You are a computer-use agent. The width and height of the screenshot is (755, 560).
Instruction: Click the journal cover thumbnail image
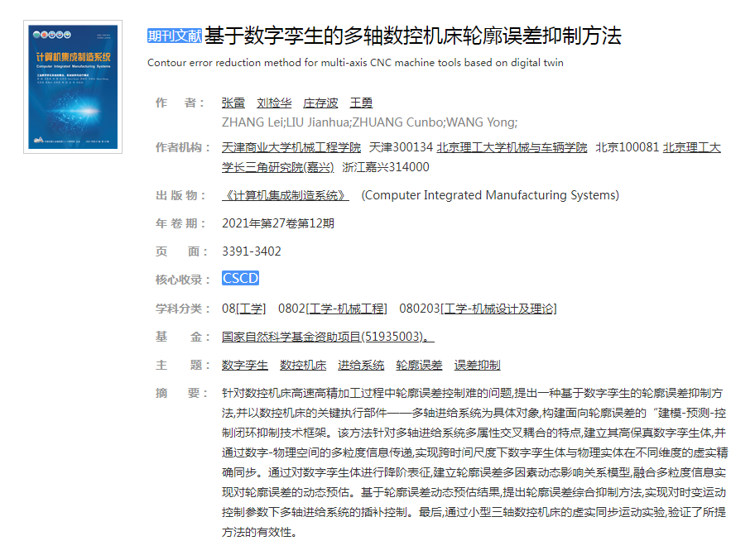73,87
